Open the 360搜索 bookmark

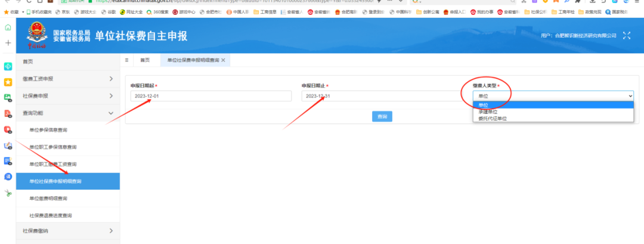(157, 12)
